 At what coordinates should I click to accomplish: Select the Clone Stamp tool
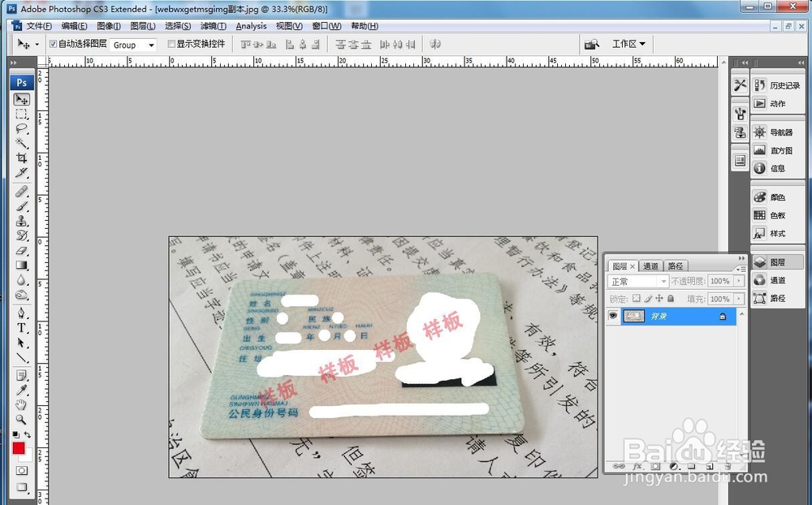coord(22,221)
